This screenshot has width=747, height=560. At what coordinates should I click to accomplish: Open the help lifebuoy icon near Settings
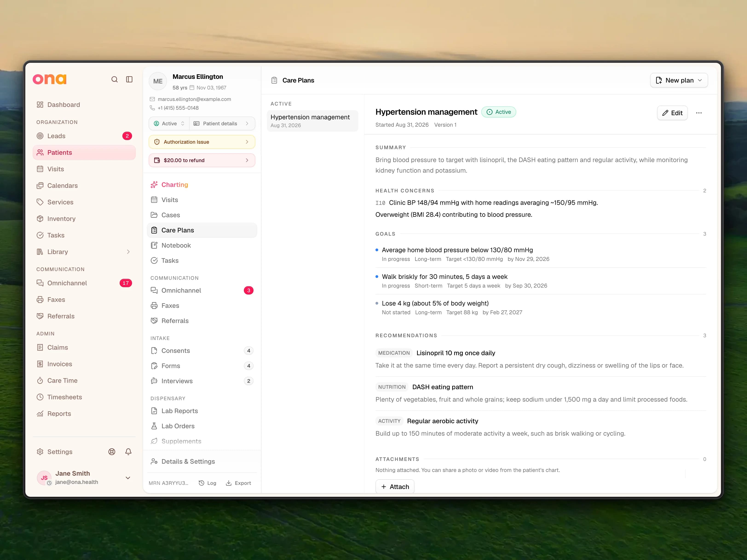112,452
